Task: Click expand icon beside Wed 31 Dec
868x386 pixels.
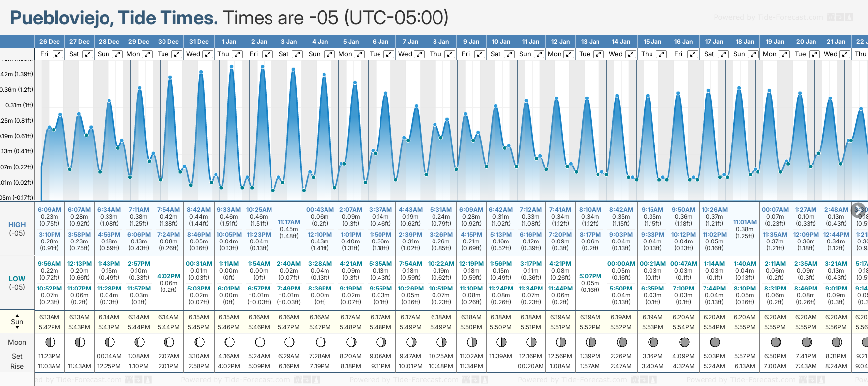Action: [x=208, y=54]
